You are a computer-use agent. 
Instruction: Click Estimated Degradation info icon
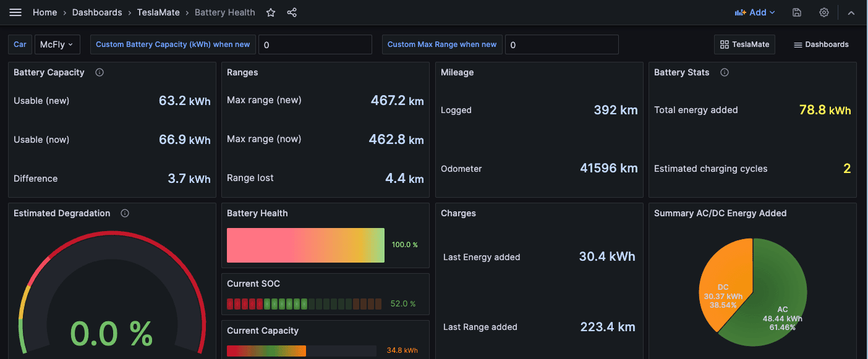pyautogui.click(x=125, y=213)
